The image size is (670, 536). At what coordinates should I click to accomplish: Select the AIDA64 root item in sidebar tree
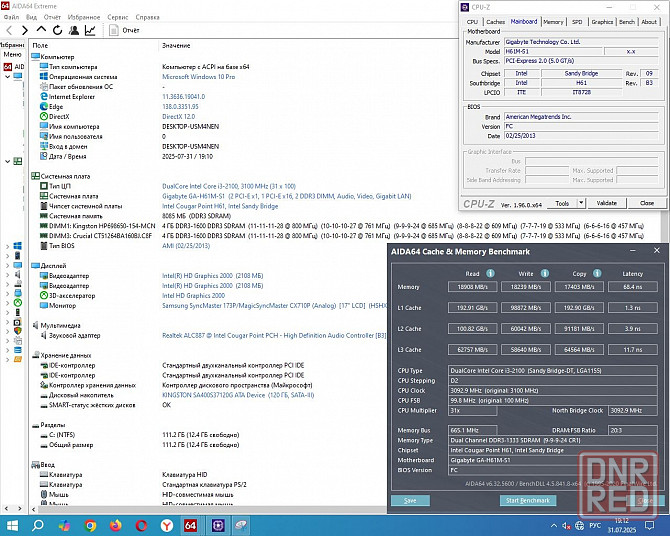(14, 67)
